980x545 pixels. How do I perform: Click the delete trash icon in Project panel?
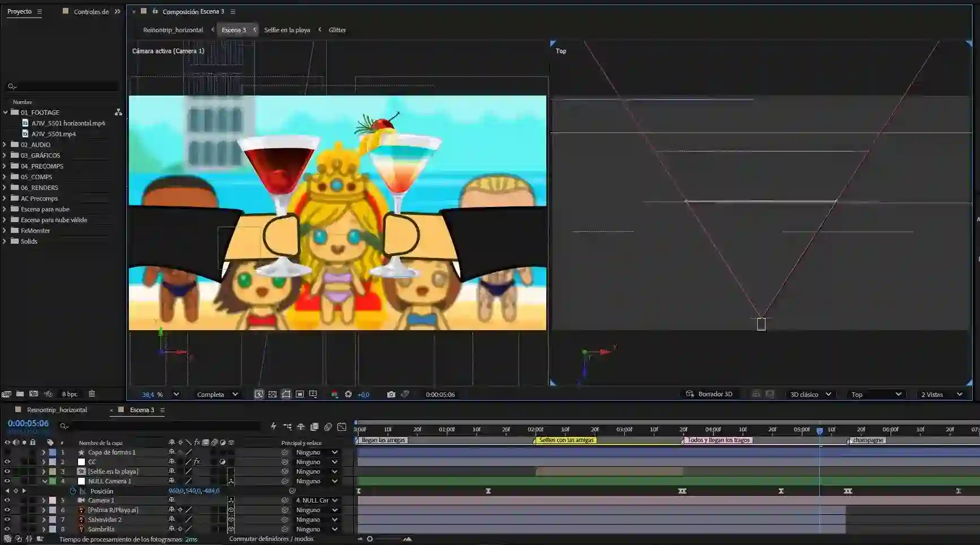92,394
